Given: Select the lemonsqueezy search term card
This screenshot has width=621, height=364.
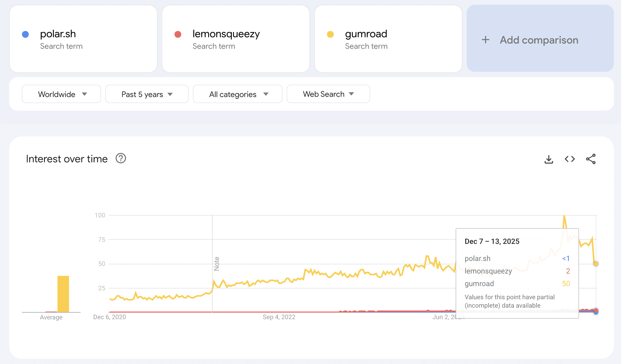Looking at the screenshot, I should click(236, 39).
